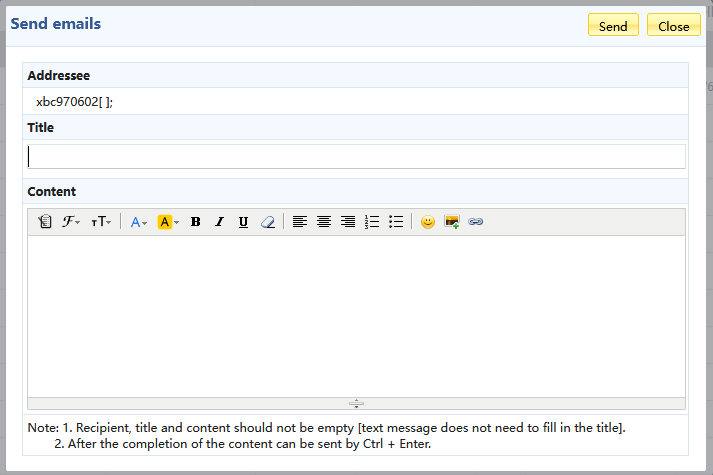
Task: Open the font family dropdown
Action: point(72,222)
